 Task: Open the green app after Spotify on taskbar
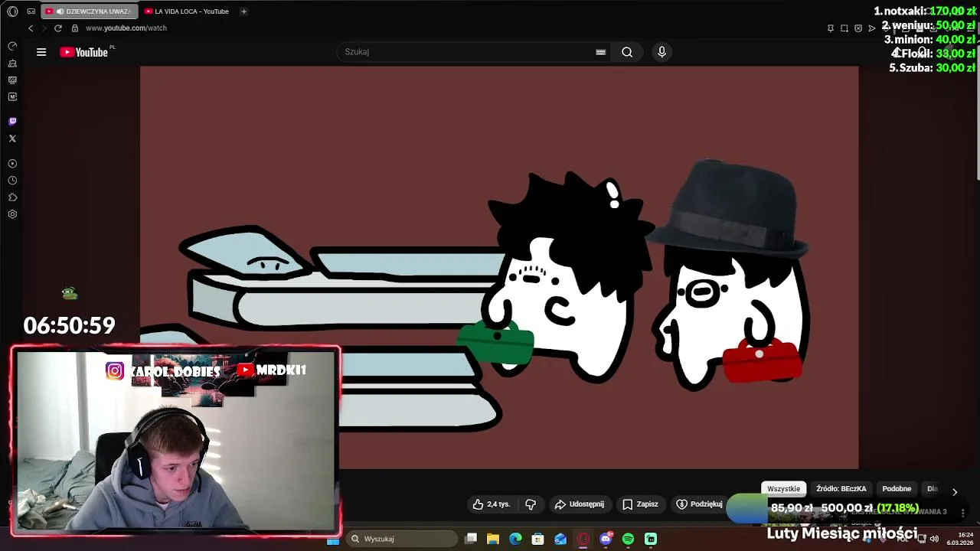[x=651, y=540]
